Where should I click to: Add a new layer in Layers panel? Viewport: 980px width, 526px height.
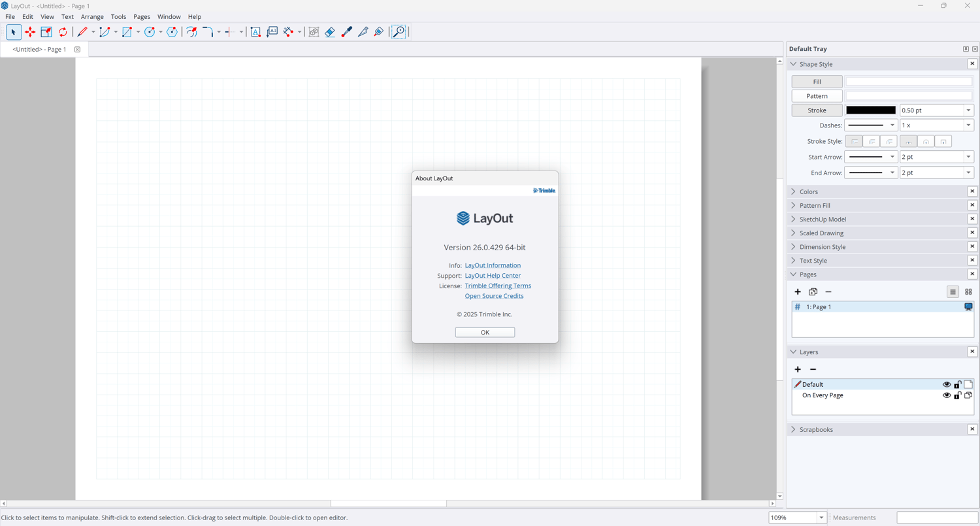click(798, 370)
